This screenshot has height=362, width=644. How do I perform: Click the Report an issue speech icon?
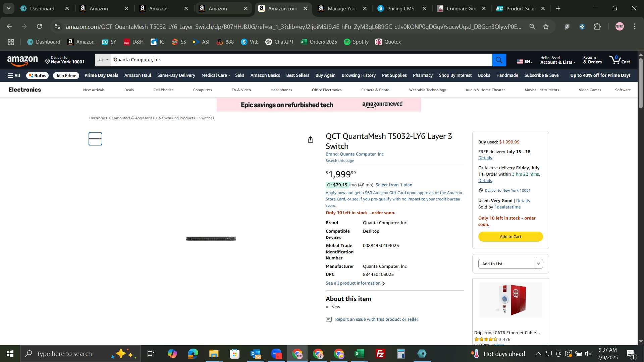click(x=329, y=319)
